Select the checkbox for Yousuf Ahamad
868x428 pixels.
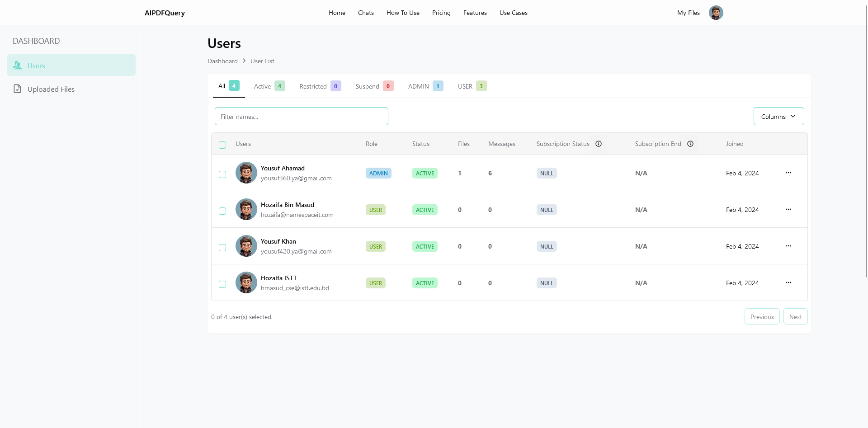[222, 174]
